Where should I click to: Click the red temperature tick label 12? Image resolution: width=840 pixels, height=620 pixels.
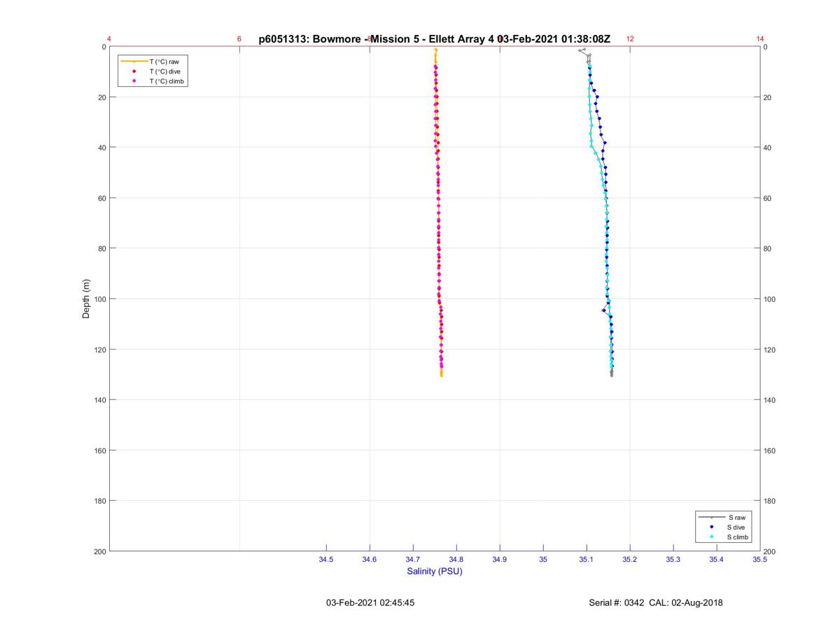(x=630, y=39)
